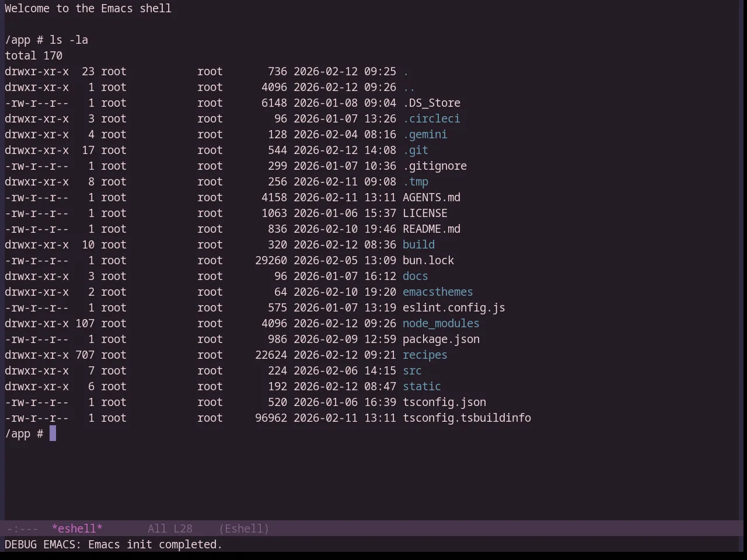Click the tsconfig.tsbuildinfo file name
The height and width of the screenshot is (560, 747).
point(467,418)
